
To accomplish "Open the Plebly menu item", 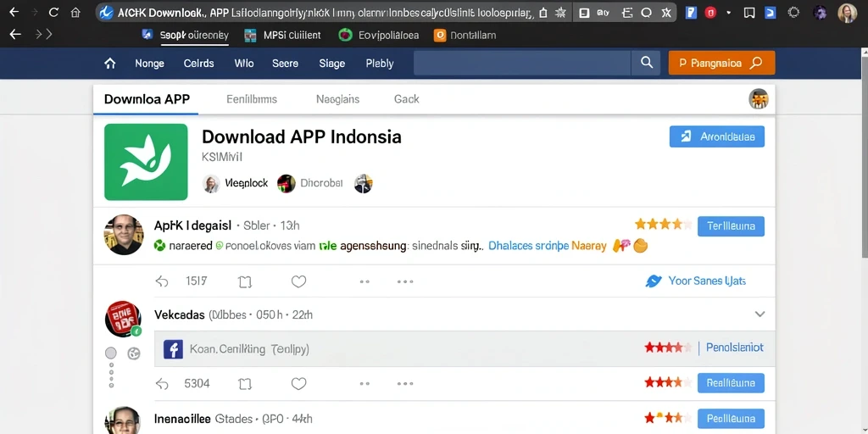I will click(380, 64).
